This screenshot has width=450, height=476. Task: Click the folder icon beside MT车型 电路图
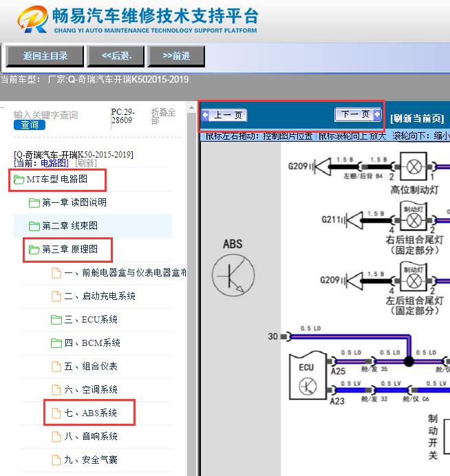tap(19, 180)
